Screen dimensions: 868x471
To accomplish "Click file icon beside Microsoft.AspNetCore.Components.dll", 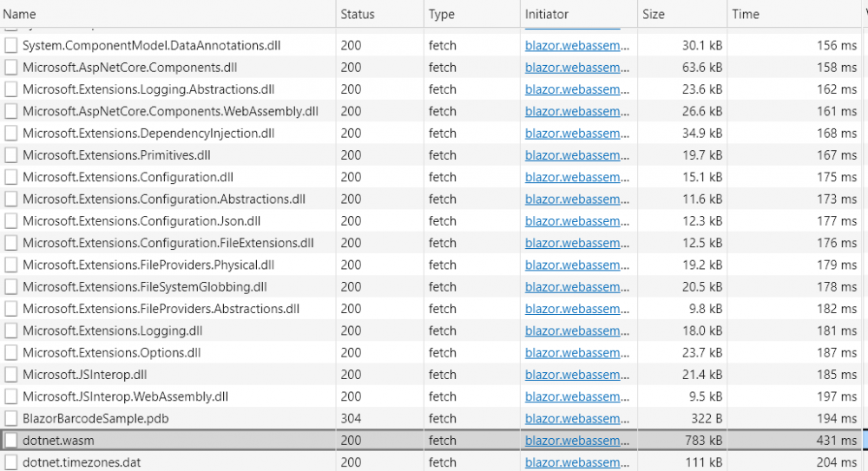I will [x=11, y=68].
